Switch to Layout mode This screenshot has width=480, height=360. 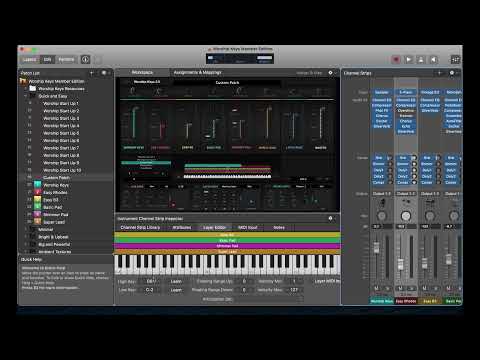click(x=29, y=60)
